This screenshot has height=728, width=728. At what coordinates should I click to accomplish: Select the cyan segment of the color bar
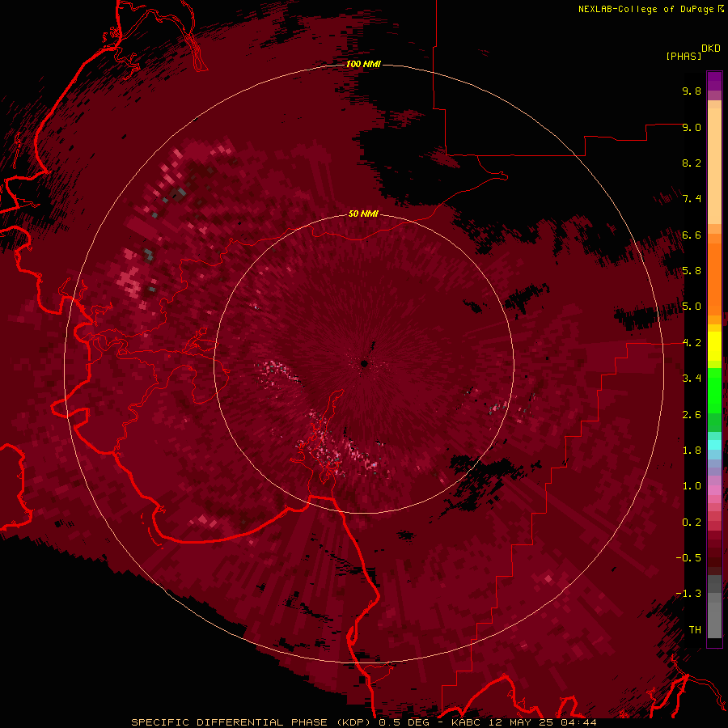(714, 445)
